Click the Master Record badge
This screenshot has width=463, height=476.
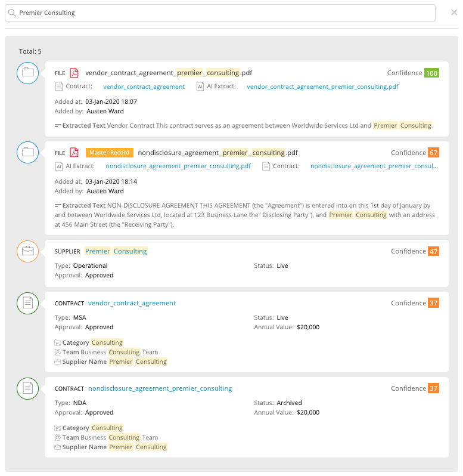(110, 153)
